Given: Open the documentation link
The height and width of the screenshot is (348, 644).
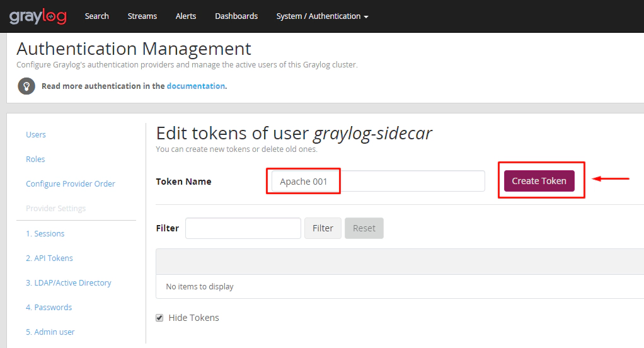Looking at the screenshot, I should (x=195, y=86).
